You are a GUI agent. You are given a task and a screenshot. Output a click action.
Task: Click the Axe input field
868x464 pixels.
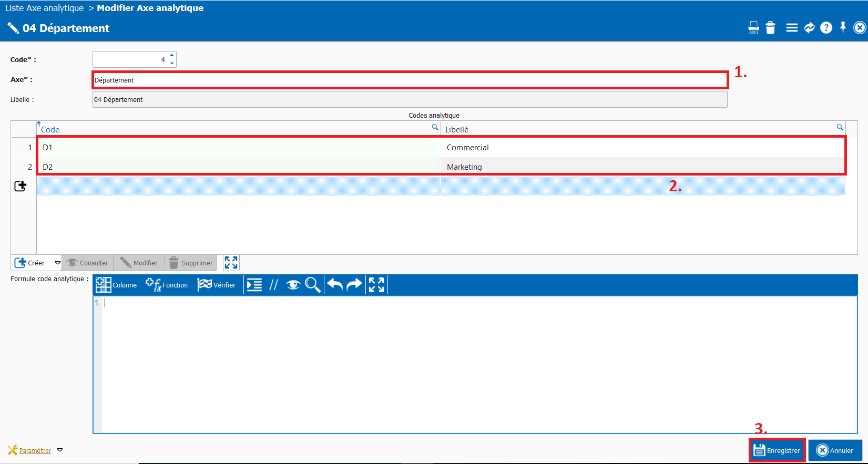click(x=410, y=80)
